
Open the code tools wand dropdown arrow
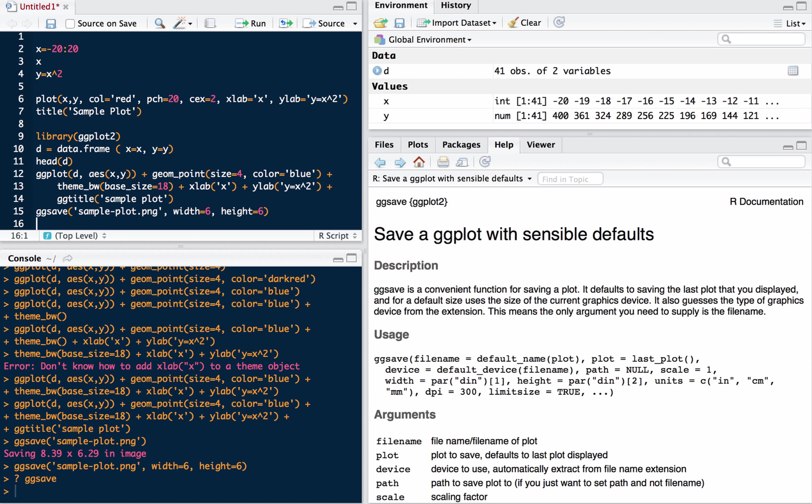(x=190, y=24)
